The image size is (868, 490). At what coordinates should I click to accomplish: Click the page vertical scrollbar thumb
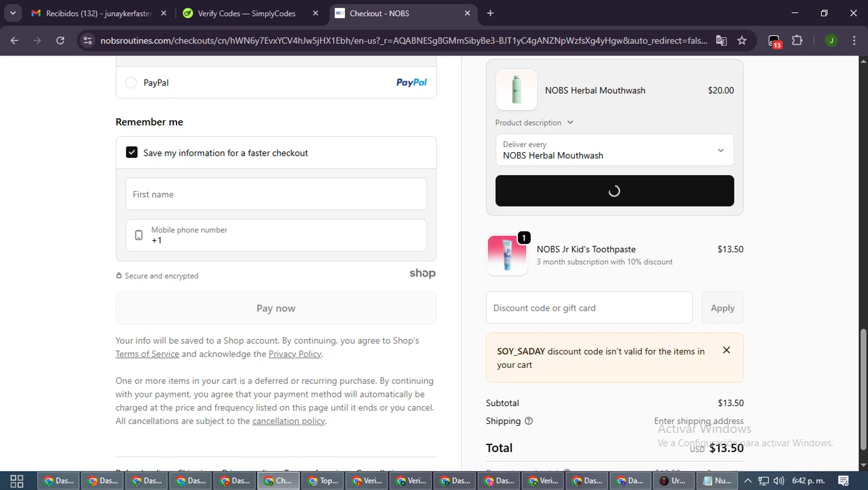(x=863, y=389)
